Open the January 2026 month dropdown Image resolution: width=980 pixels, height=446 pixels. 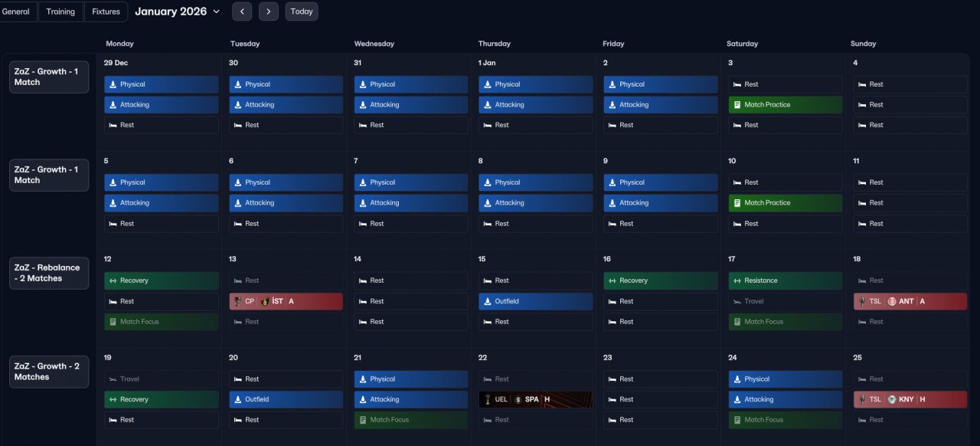coord(178,11)
